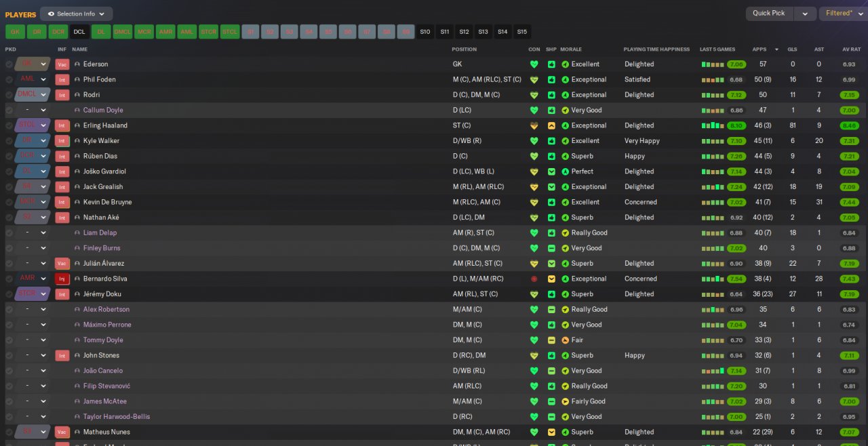Click the eye icon in Selection Info
The image size is (868, 446).
tap(51, 14)
